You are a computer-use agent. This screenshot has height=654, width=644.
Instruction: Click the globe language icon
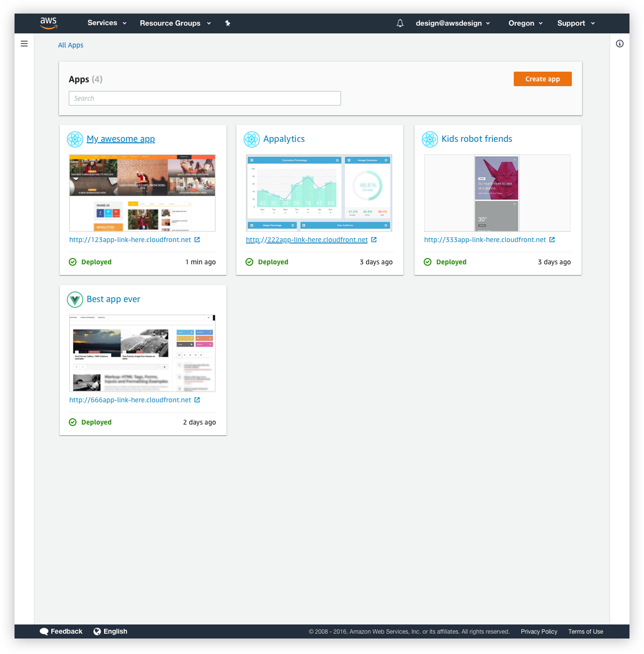coord(97,631)
